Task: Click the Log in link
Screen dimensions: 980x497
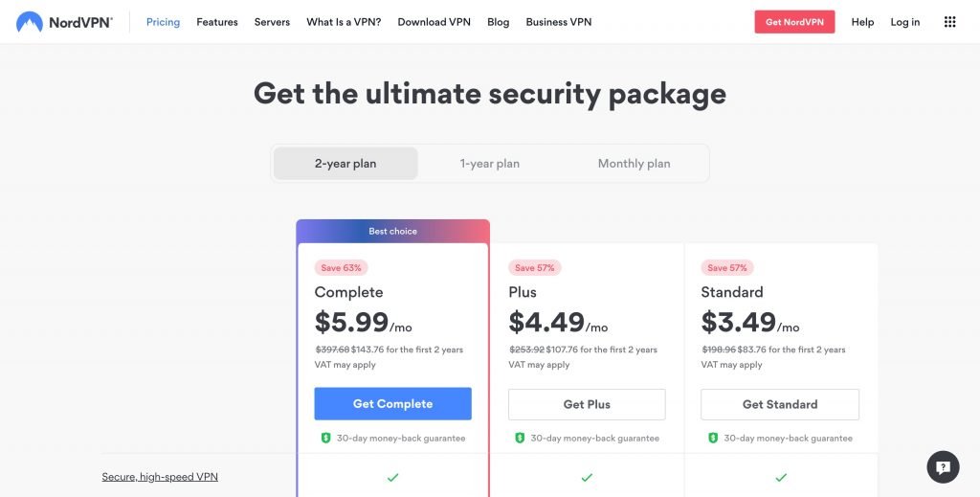Action: (905, 22)
